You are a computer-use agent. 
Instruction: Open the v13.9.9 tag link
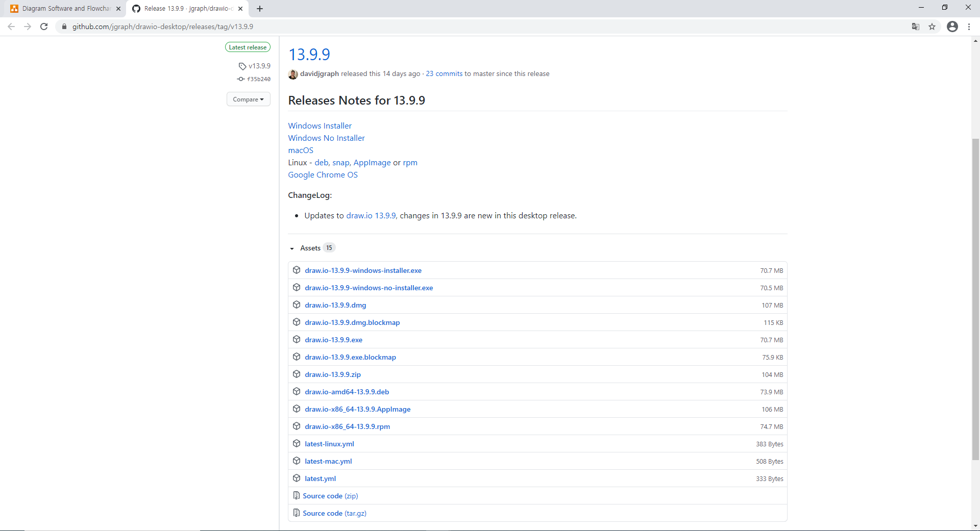coord(259,66)
